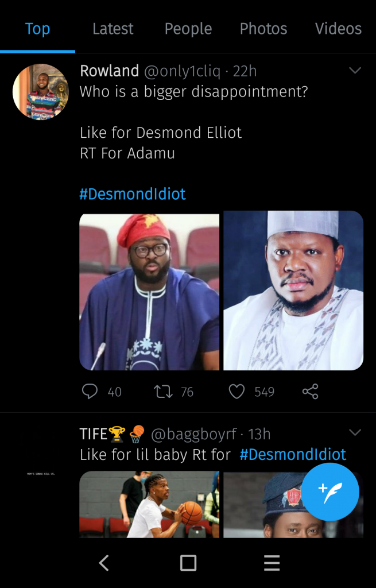Switch to the People tab

[x=188, y=29]
